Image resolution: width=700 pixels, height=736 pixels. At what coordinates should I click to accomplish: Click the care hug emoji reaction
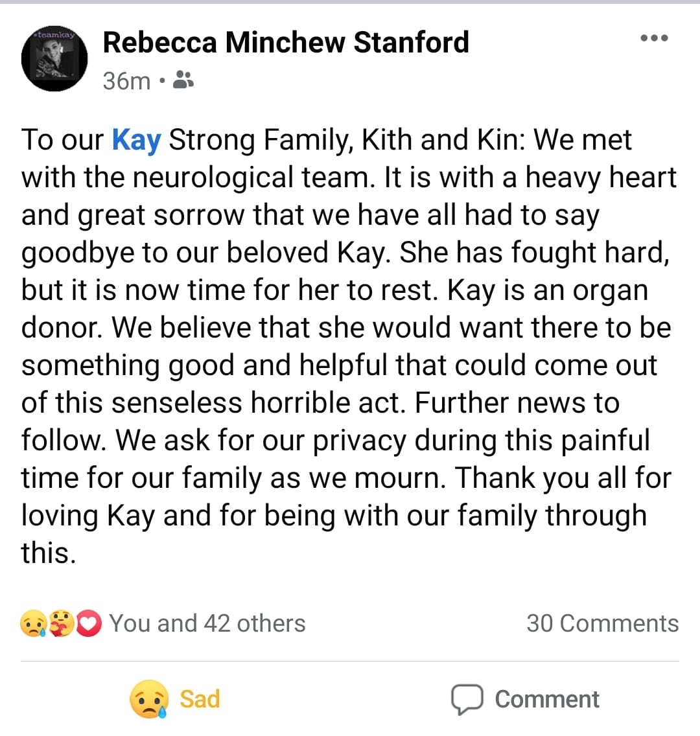coord(62,624)
